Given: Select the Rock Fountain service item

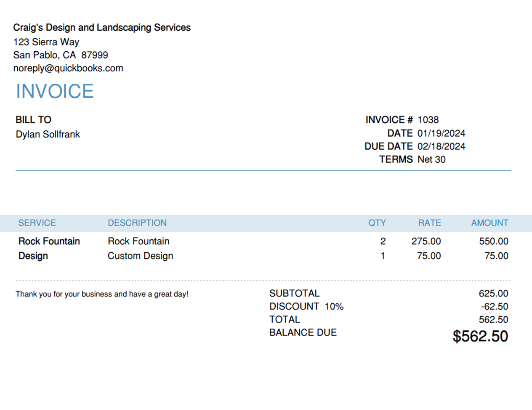Looking at the screenshot, I should [49, 241].
